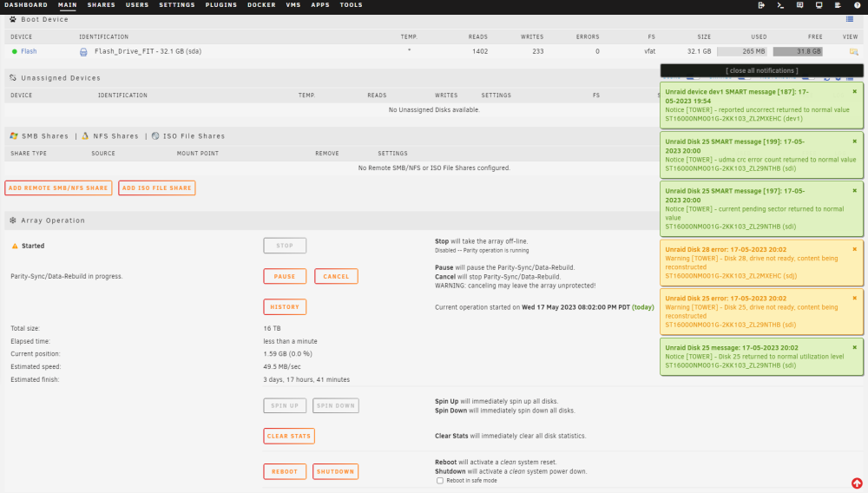Image resolution: width=868 pixels, height=493 pixels.
Task: Click the Boot Device paw icon
Action: [13, 19]
